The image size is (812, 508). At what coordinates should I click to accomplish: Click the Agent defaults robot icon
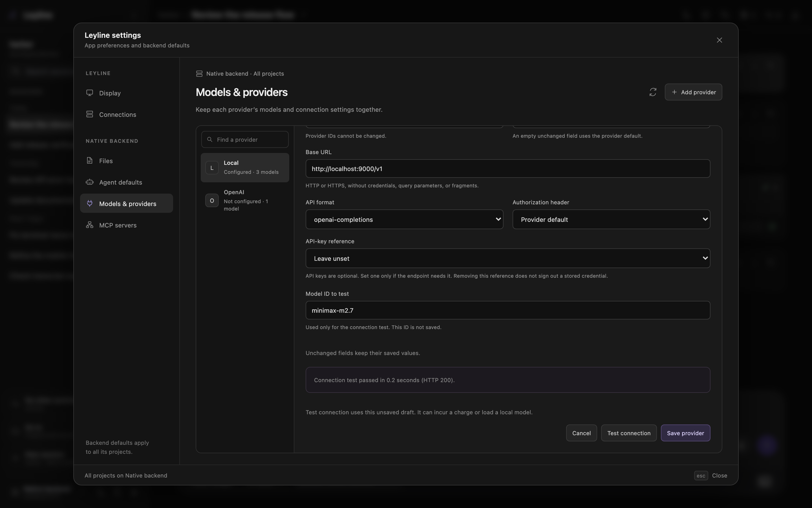coord(90,182)
